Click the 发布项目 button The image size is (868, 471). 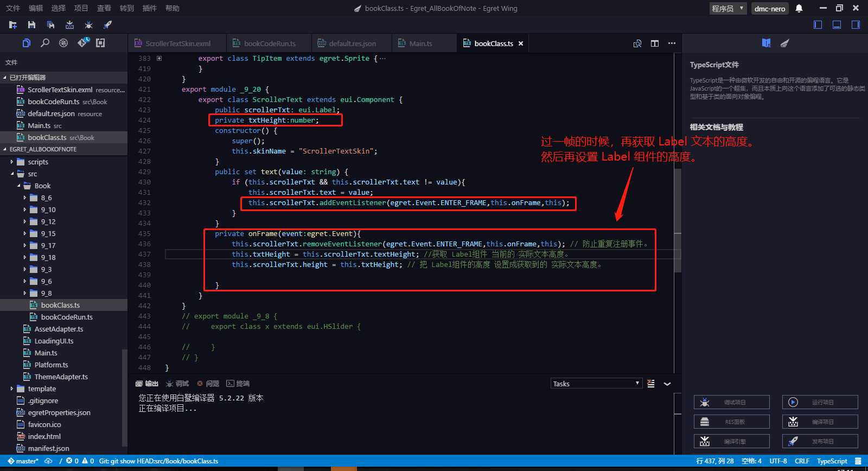[x=820, y=441]
